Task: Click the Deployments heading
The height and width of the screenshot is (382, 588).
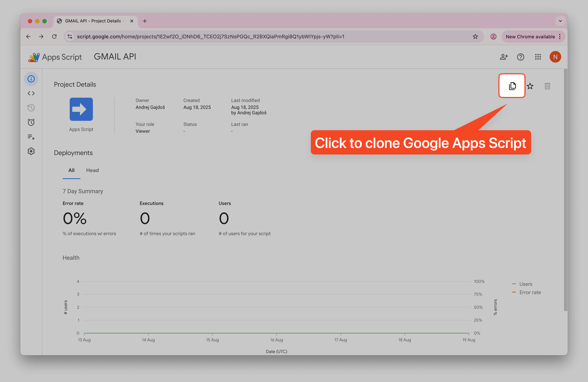Action: 73,153
